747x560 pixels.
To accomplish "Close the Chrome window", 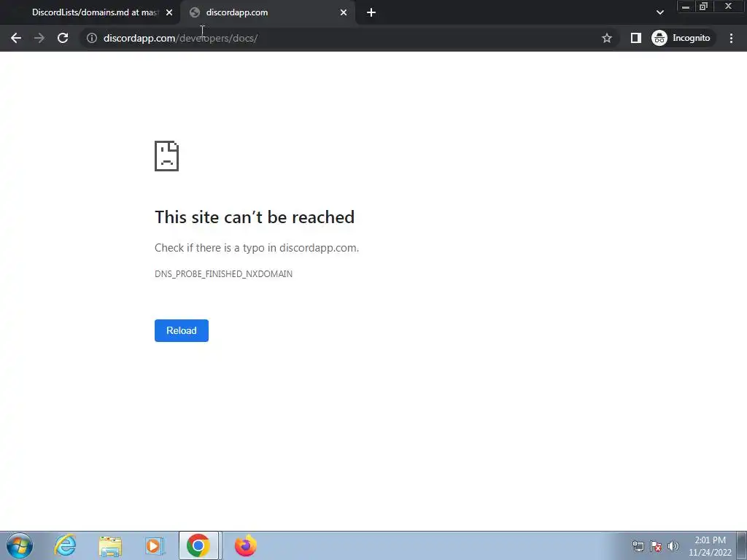I will click(x=729, y=7).
